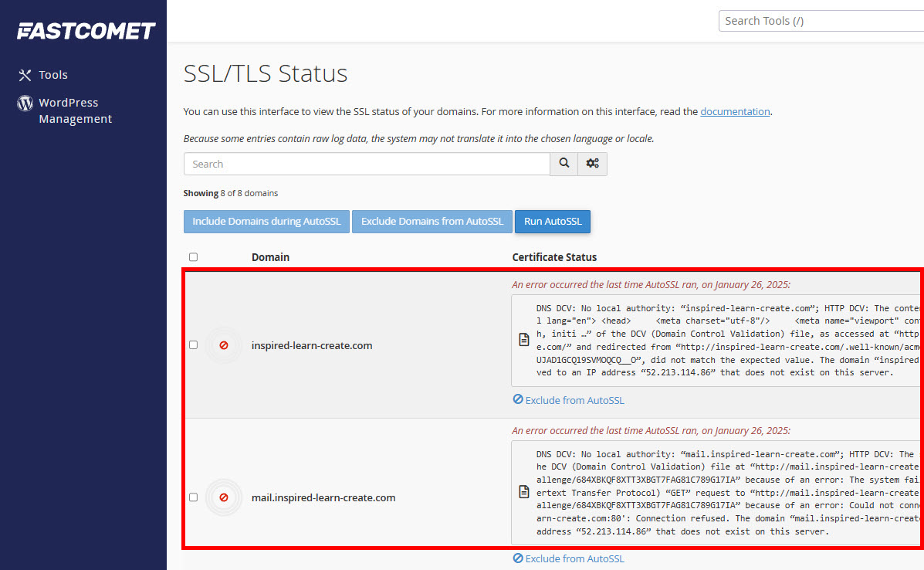Open WordPress Management in sidebar
The width and height of the screenshot is (924, 570).
65,110
